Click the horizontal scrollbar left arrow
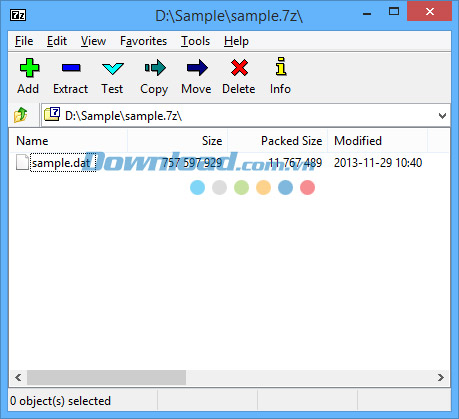Image resolution: width=459 pixels, height=419 pixels. [18, 377]
